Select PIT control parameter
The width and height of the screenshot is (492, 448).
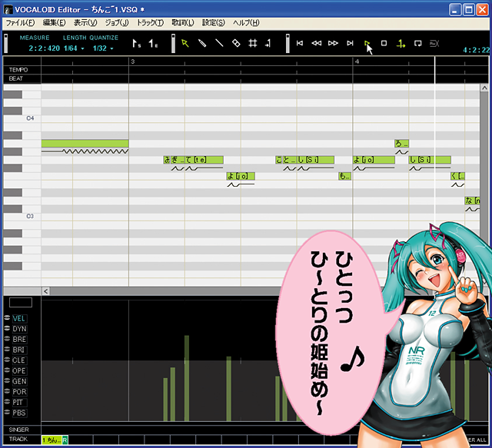coord(19,402)
